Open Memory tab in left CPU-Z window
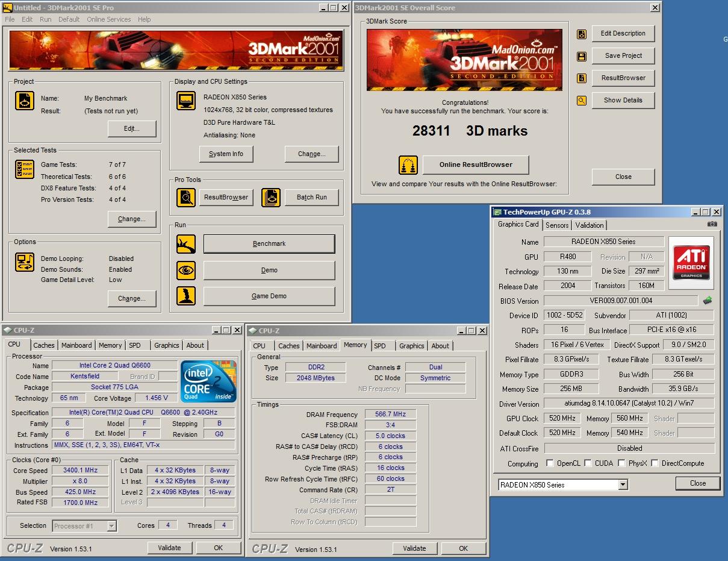 click(x=110, y=345)
